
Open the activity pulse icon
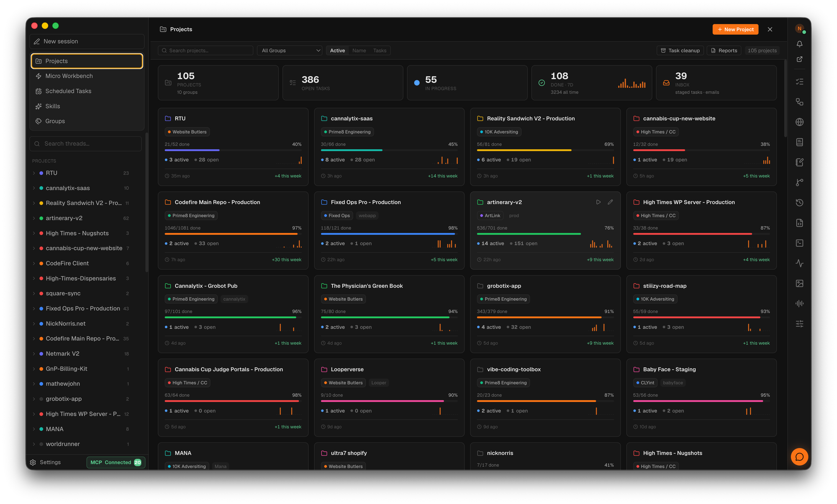coord(799,263)
